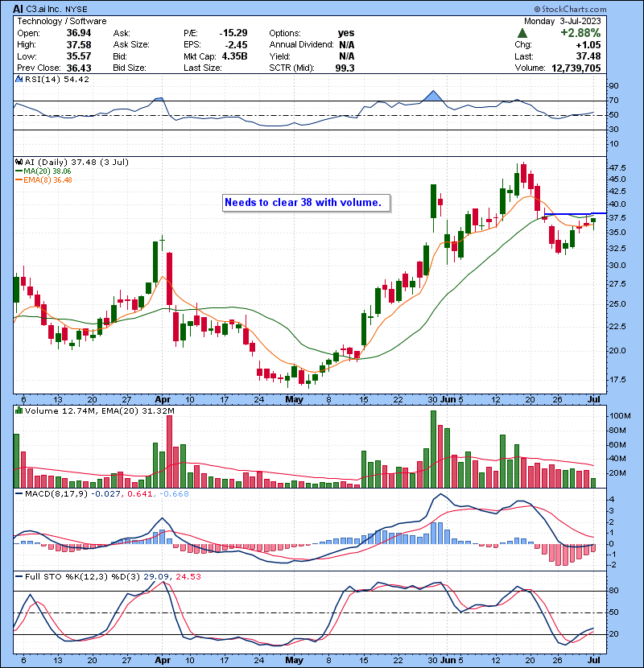Click the 'Technology / Software' sector text
This screenshot has height=668, width=644.
coord(62,21)
